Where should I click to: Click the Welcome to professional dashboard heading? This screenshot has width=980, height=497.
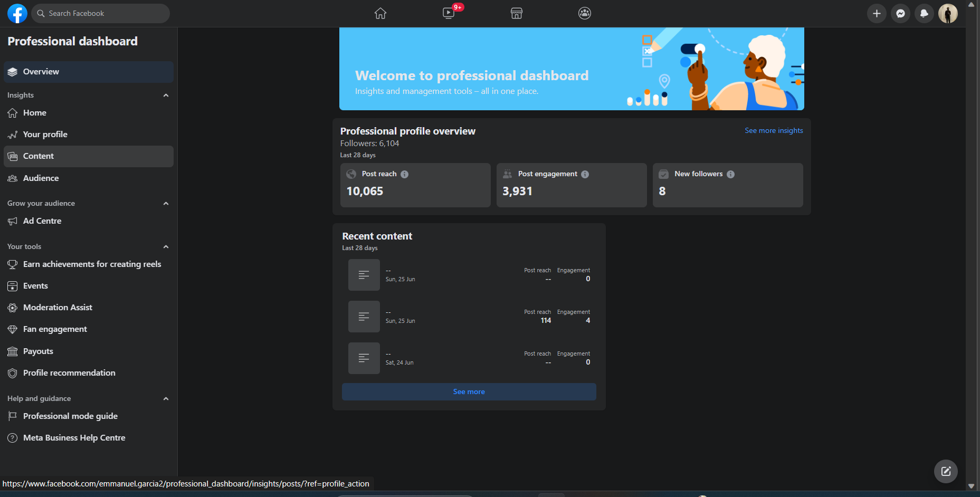(x=472, y=75)
